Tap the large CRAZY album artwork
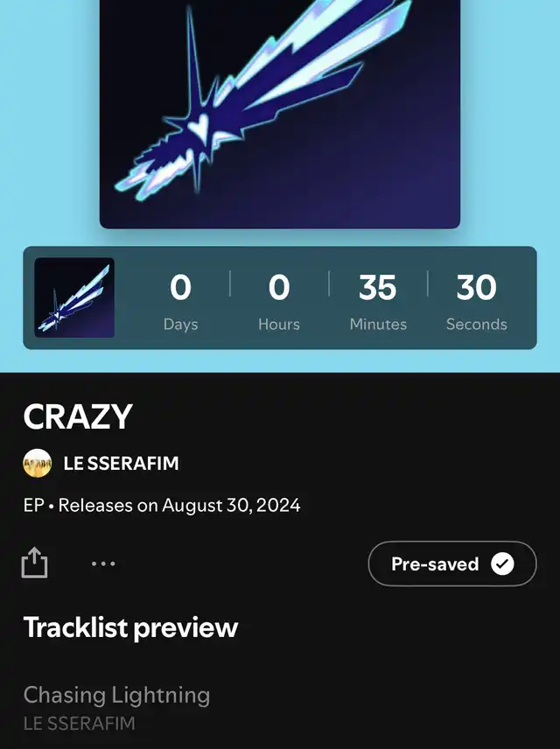 pos(280,114)
